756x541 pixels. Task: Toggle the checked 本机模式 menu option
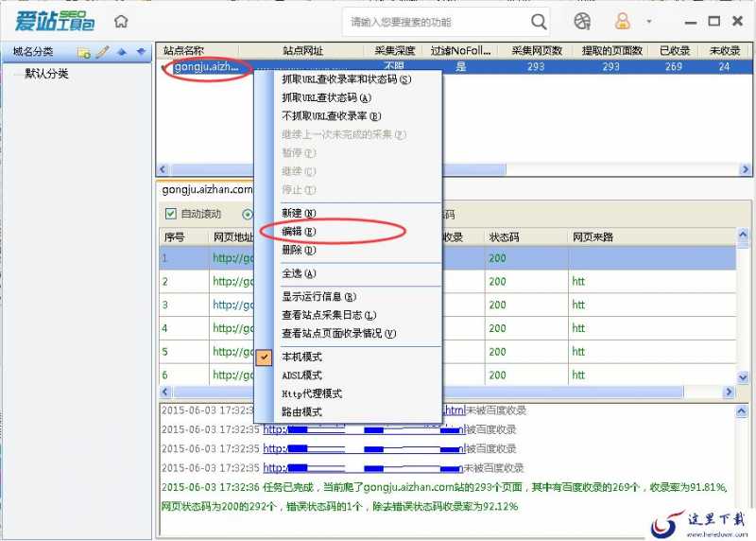[x=348, y=357]
